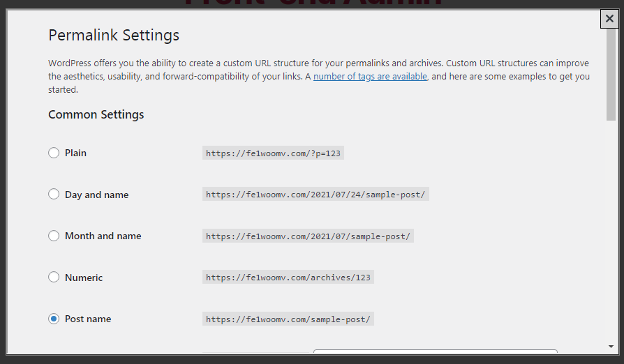Click the "Month and name" label text
The height and width of the screenshot is (364, 624).
pyautogui.click(x=103, y=236)
